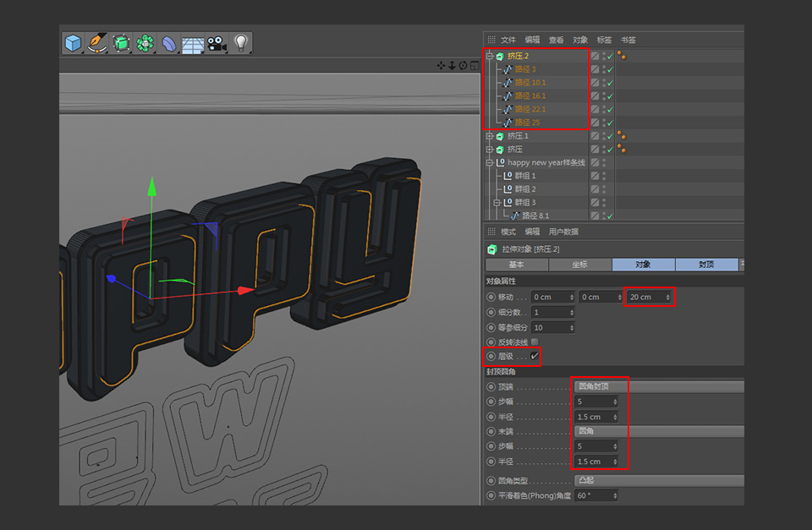Viewport: 812px width, 530px height.
Task: Click the 挤压.1 extrude object icon
Action: (x=500, y=136)
